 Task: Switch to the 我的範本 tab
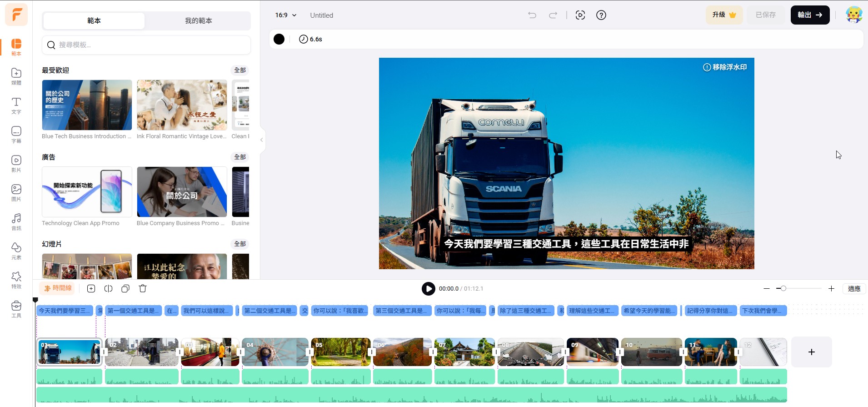click(198, 21)
